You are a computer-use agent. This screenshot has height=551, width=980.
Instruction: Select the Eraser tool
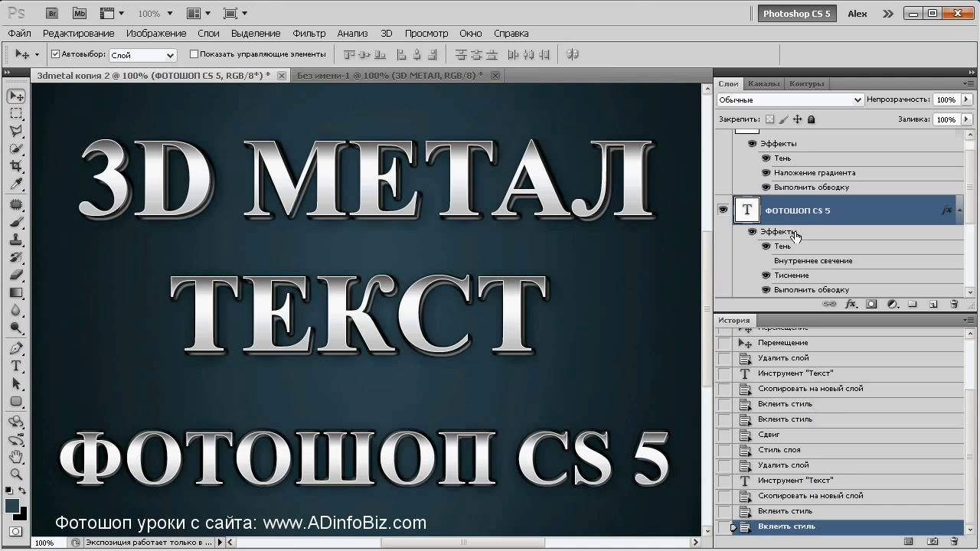pyautogui.click(x=16, y=275)
